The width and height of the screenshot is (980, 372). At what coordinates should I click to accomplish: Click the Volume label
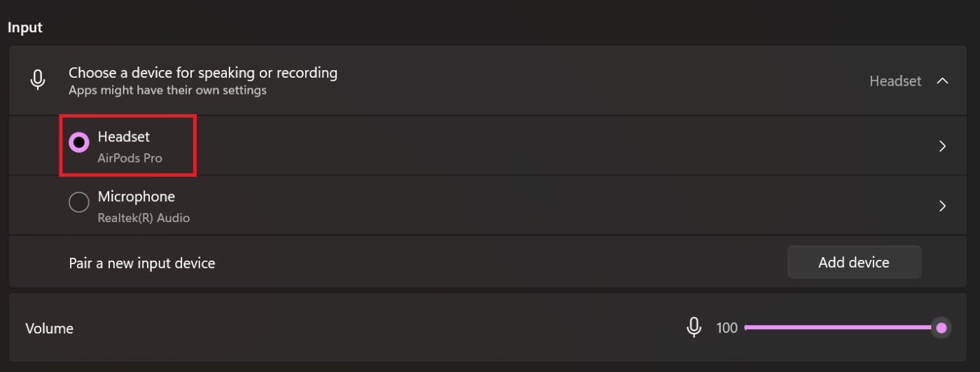pos(49,328)
